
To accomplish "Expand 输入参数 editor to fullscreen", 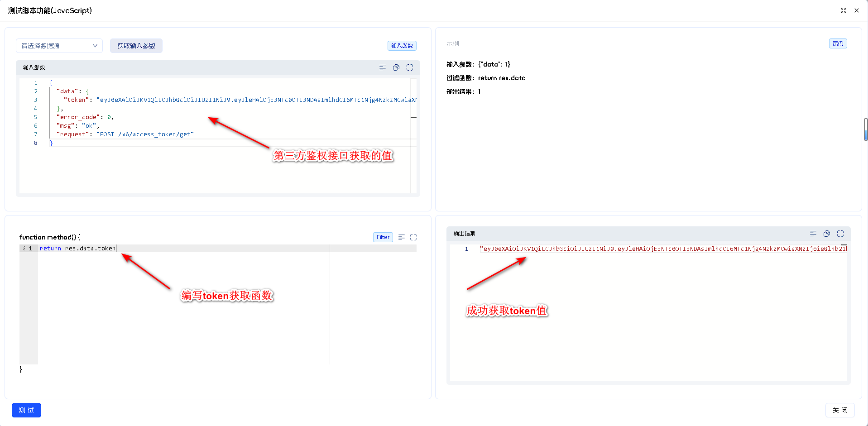I will 410,67.
